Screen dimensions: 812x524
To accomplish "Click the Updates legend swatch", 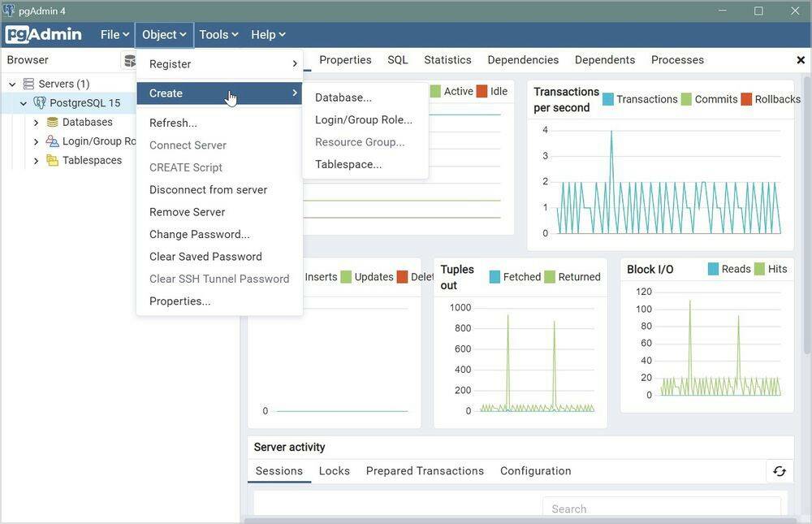I will click(346, 277).
